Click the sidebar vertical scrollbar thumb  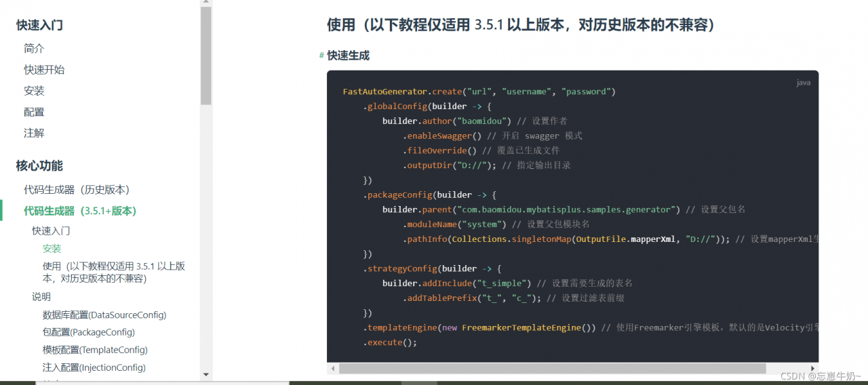tap(206, 56)
